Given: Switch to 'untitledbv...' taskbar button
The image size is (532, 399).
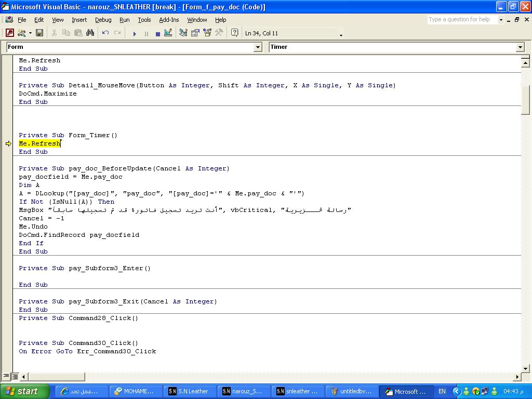Looking at the screenshot, I should [351, 391].
